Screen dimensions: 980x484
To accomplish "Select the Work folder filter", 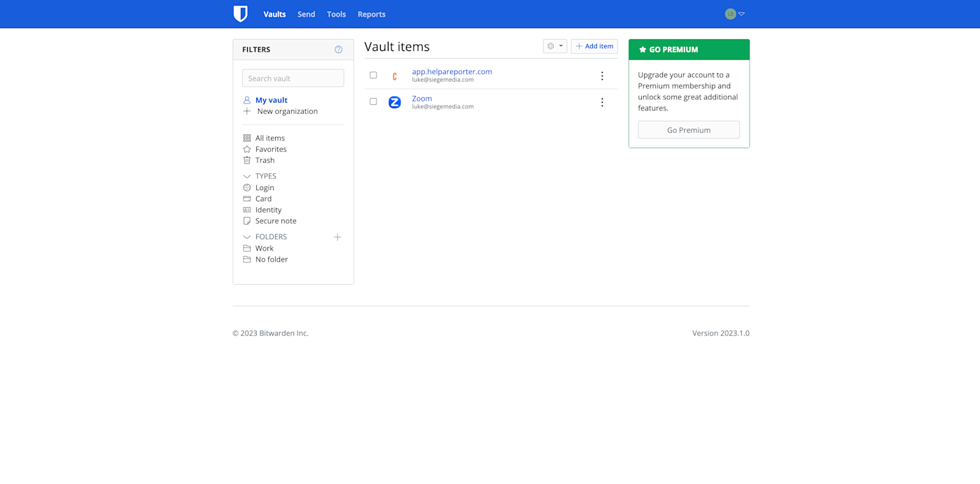I will (265, 248).
